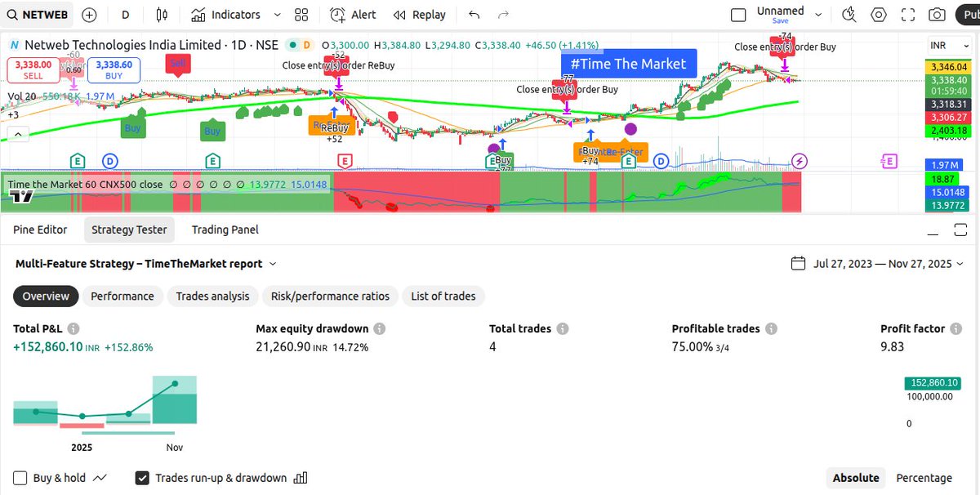Viewport: 980px width, 495px height.
Task: Click the #Time The Market label
Action: [629, 64]
